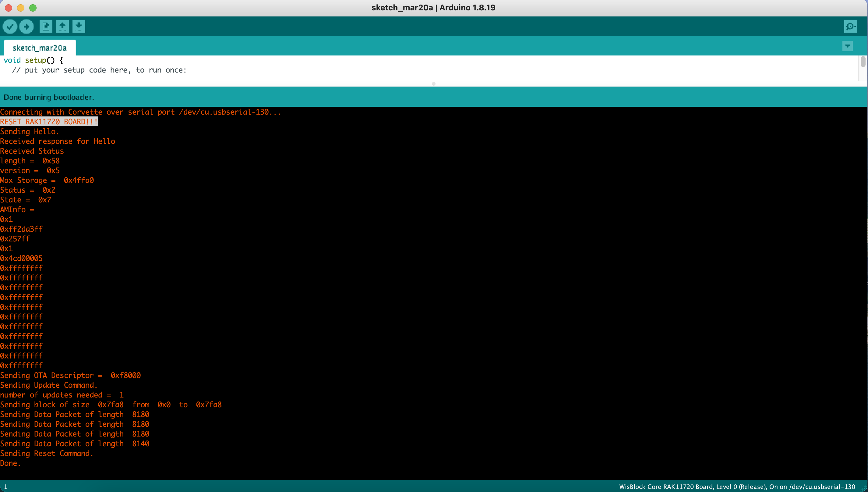Click the 'Sending Reset Command.' console line
This screenshot has height=492, width=868.
(47, 454)
